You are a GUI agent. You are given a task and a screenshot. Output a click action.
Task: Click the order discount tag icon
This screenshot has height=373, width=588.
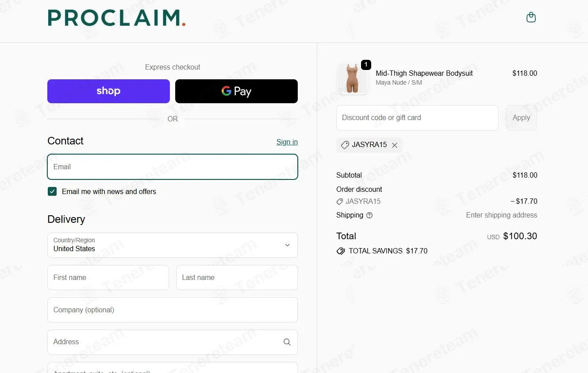tap(340, 202)
